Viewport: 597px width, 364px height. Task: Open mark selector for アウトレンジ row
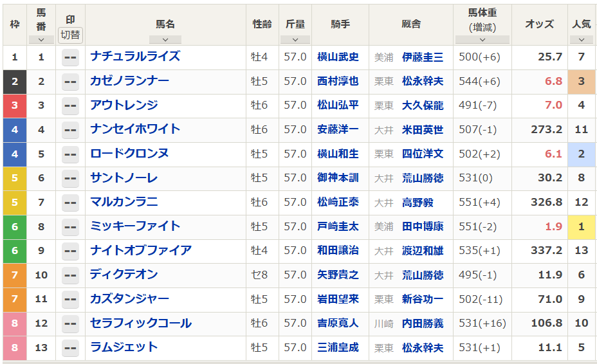point(70,106)
